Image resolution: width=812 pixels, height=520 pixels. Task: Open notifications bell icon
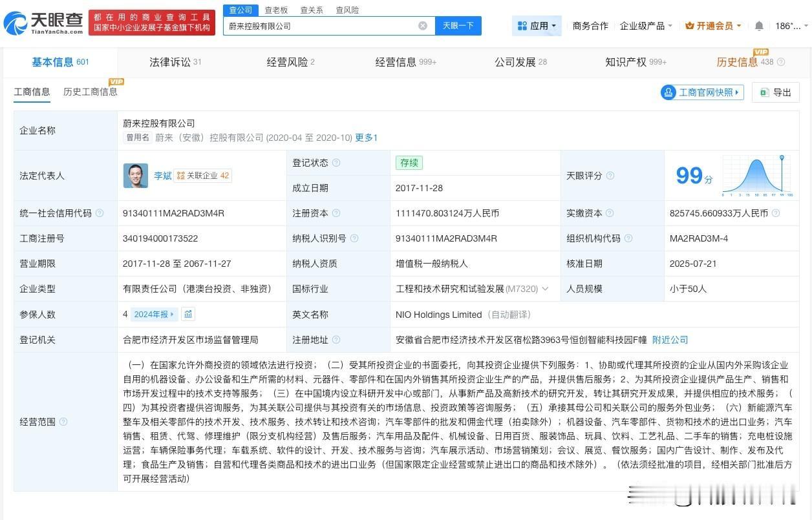coord(759,26)
